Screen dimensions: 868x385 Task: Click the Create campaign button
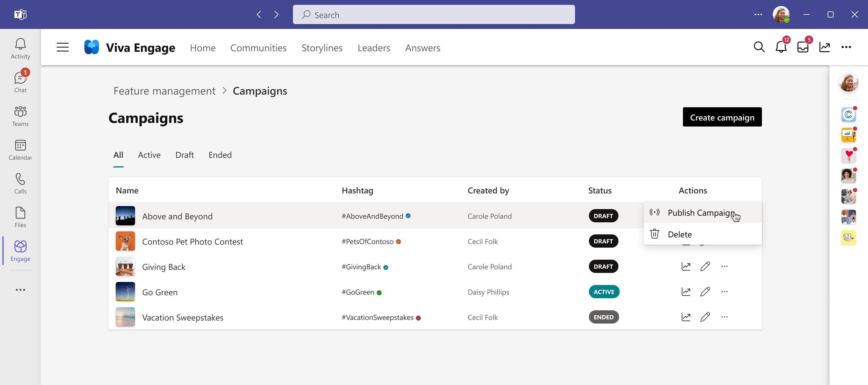coord(722,117)
